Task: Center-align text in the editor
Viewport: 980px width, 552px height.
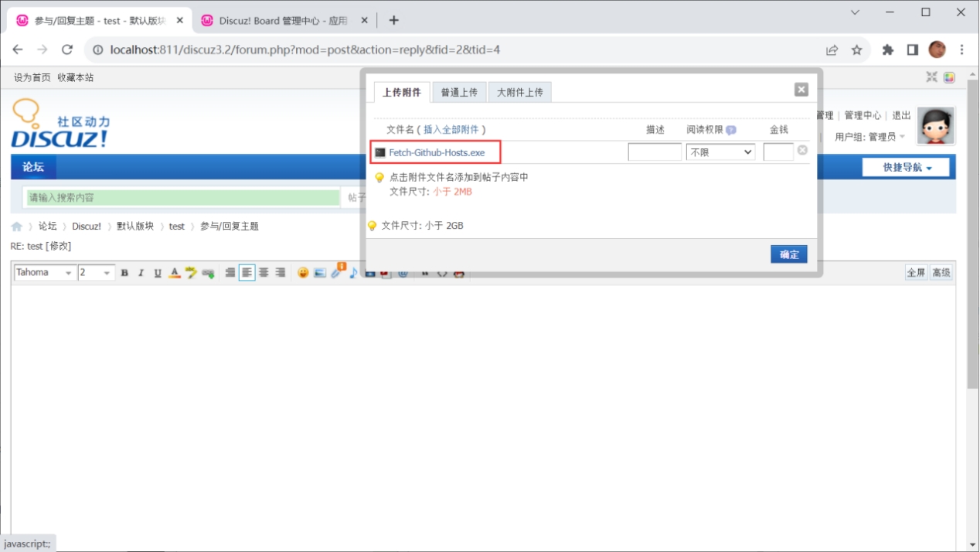Action: pyautogui.click(x=264, y=273)
